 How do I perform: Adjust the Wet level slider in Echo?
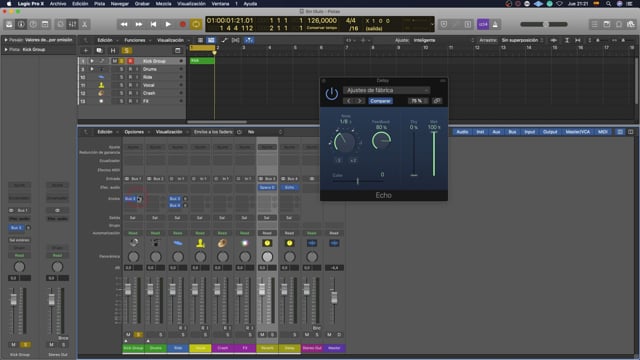point(434,153)
